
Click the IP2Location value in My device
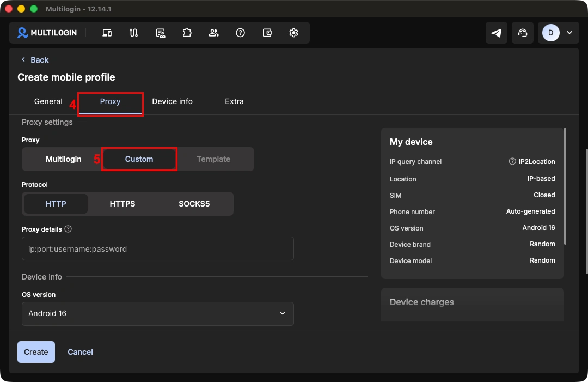(x=537, y=162)
